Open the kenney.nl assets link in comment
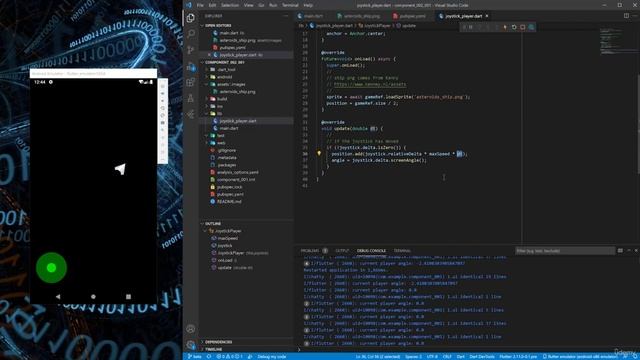Screen dimensions: 640x360 click(370, 84)
